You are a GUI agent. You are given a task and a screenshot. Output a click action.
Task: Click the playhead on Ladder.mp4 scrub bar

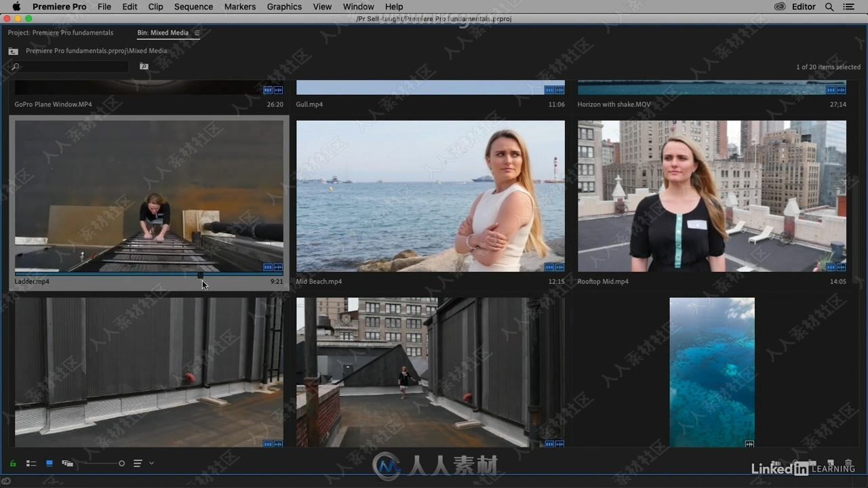(x=200, y=275)
